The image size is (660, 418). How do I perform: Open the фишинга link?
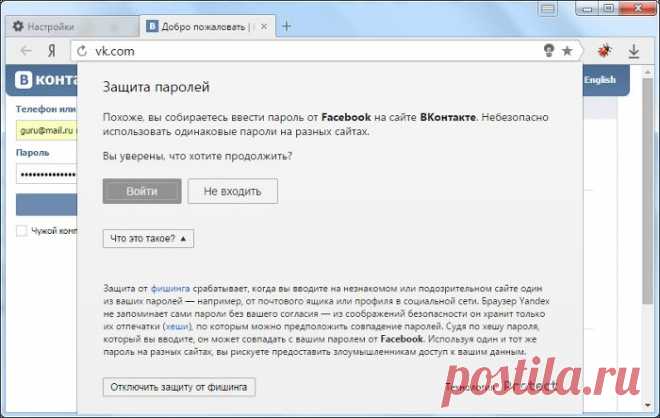coord(170,288)
